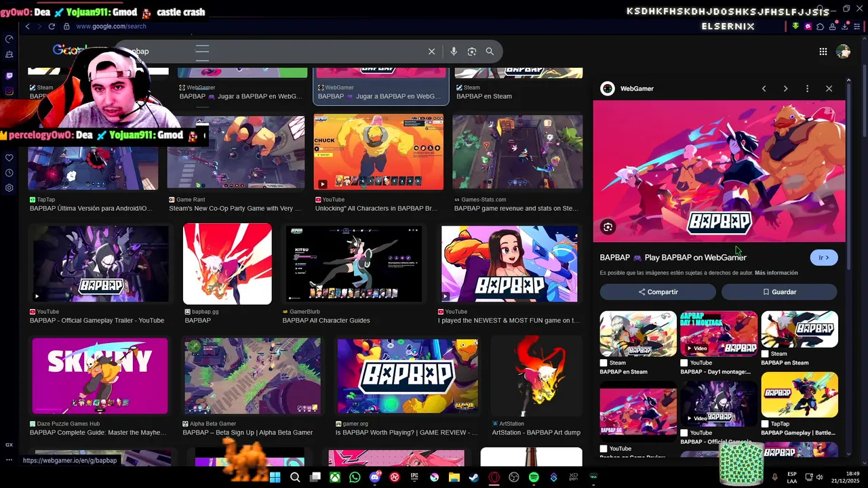Go back with the browser back arrow
Viewport: 868px width, 488px height.
click(x=27, y=26)
